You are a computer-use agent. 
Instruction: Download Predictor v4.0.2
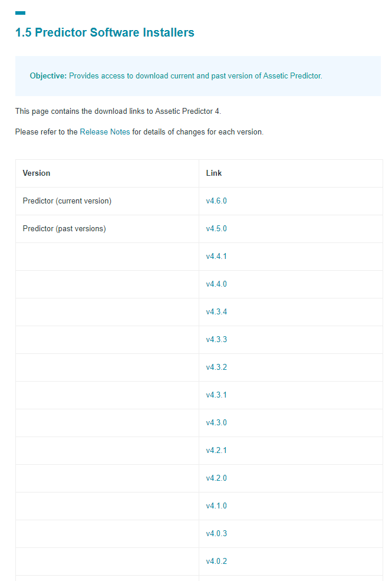click(216, 562)
